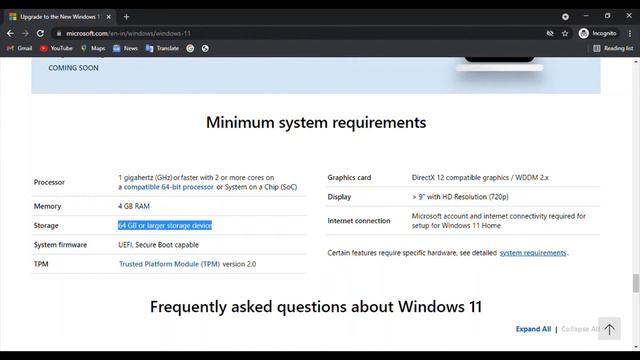Viewport: 640px width, 360px height.
Task: Click Expand All for FAQs
Action: (x=533, y=329)
